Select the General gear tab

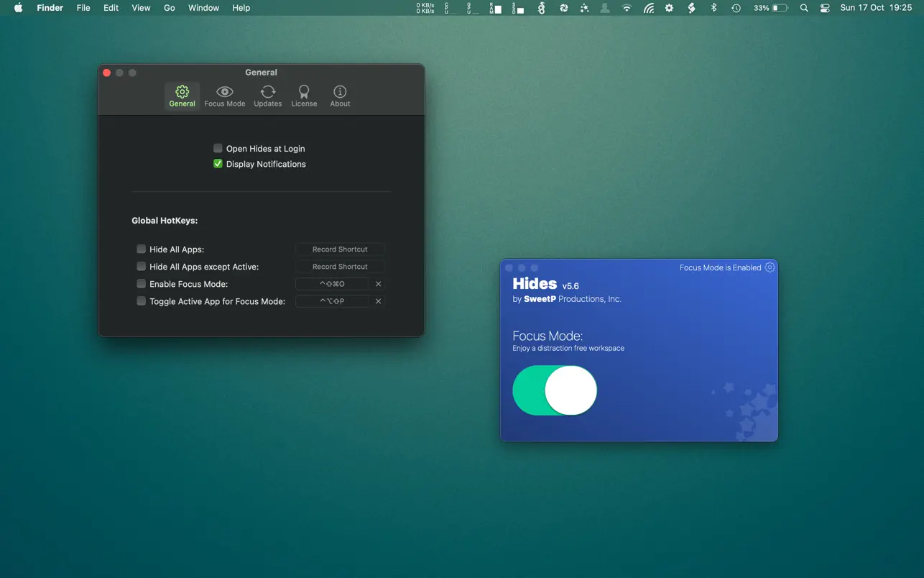pos(182,96)
